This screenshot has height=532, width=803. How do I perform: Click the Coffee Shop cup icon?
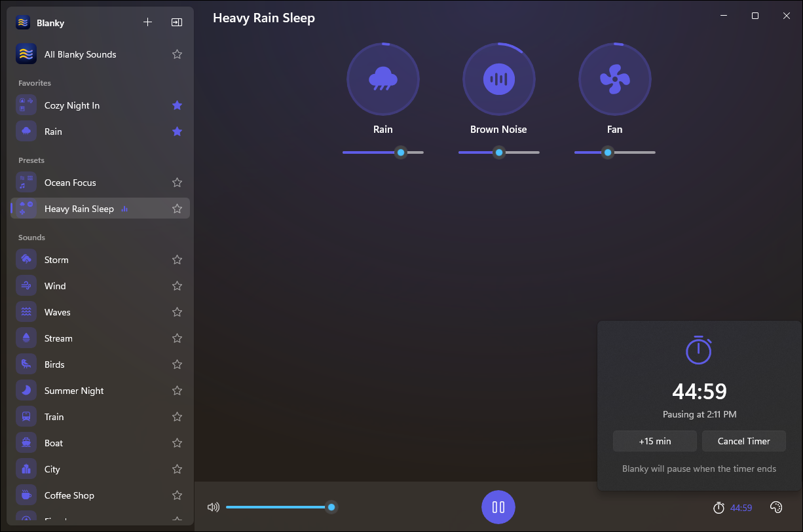click(x=26, y=495)
